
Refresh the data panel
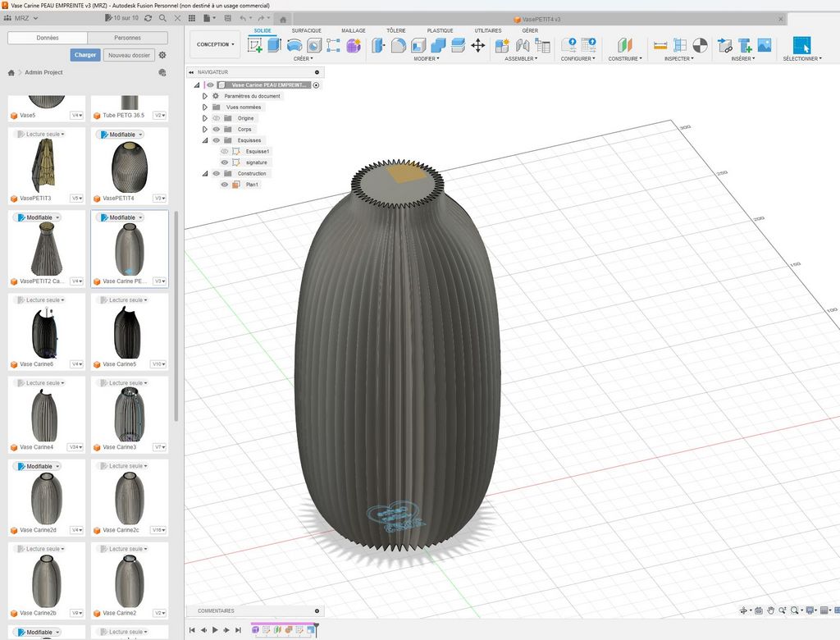pyautogui.click(x=148, y=18)
